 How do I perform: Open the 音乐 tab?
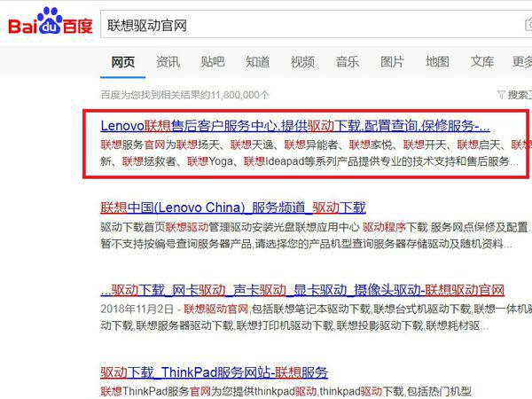(x=348, y=62)
